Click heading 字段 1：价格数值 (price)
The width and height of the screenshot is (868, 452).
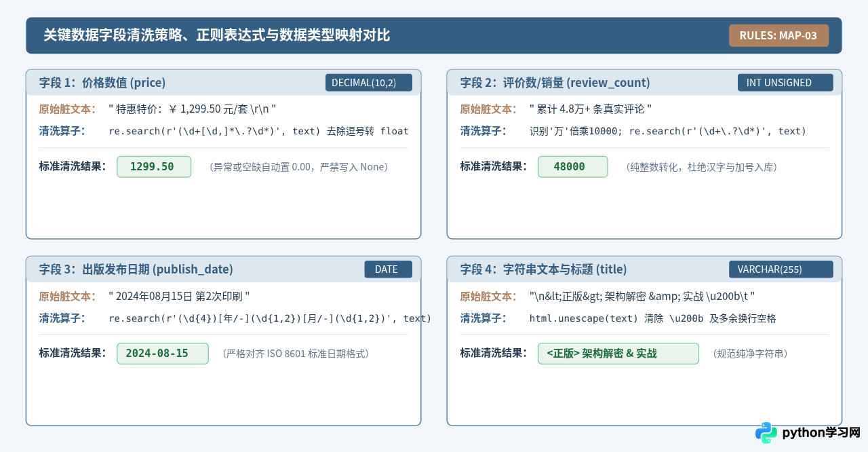pos(102,83)
